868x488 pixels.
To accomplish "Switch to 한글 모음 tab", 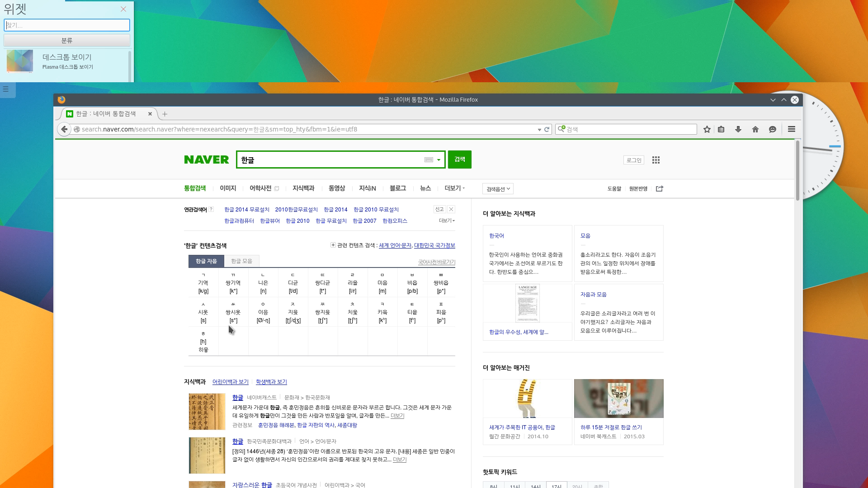I will pyautogui.click(x=241, y=261).
